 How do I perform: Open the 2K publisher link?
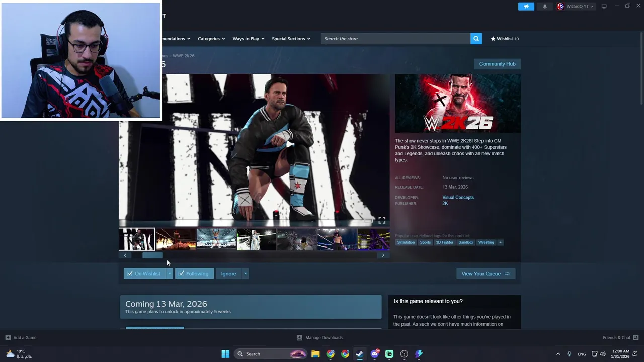pos(445,203)
